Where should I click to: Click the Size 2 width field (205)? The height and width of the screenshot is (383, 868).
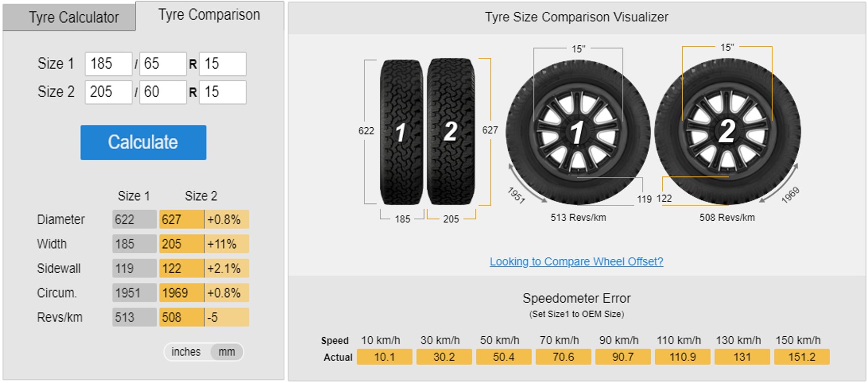(108, 92)
